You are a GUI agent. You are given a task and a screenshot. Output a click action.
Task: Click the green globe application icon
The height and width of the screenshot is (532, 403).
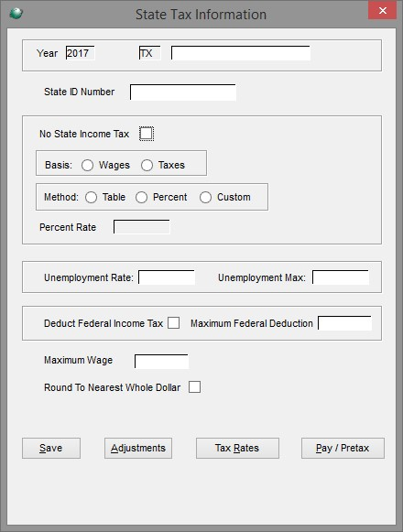click(16, 13)
